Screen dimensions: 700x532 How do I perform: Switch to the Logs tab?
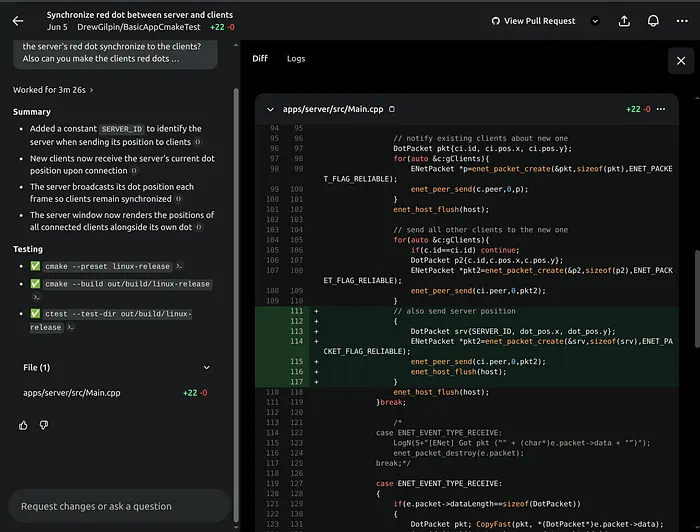(296, 58)
